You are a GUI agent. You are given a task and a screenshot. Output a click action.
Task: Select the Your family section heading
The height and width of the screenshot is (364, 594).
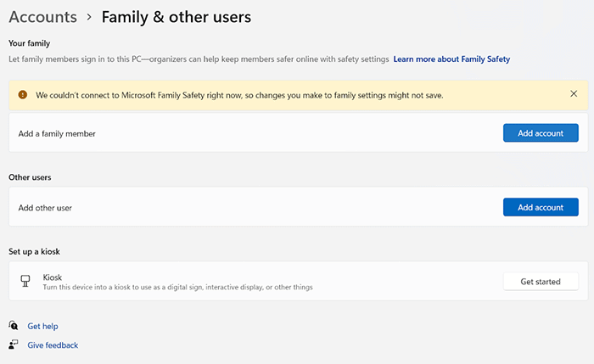[x=29, y=43]
